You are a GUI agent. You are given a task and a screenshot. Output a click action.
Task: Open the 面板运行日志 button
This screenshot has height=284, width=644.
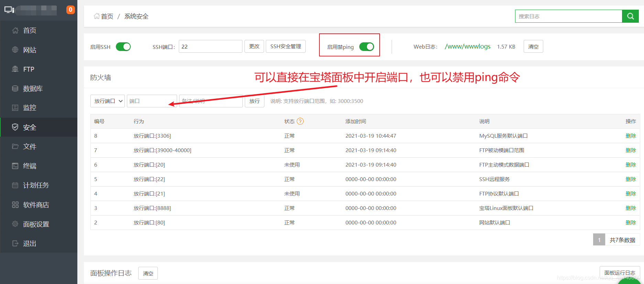[x=620, y=273]
